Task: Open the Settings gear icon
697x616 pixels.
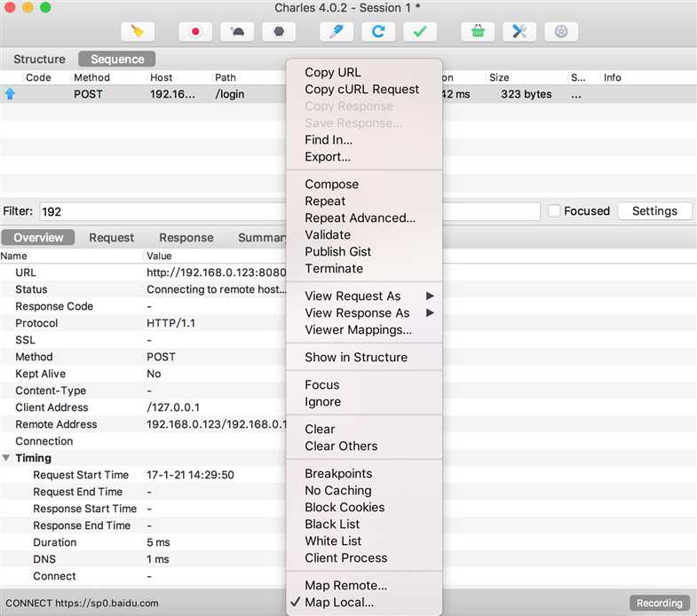Action: click(x=561, y=32)
